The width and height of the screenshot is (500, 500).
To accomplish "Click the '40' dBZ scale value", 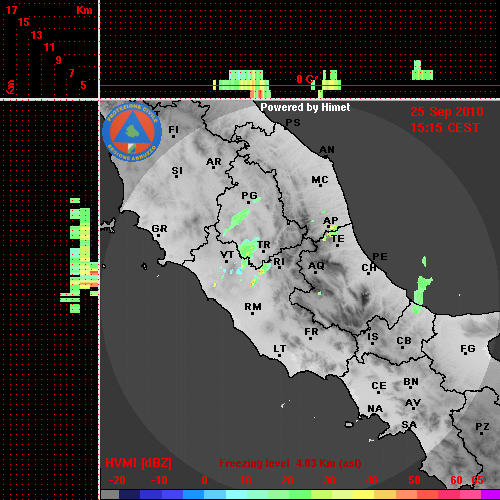I will coord(372,480).
